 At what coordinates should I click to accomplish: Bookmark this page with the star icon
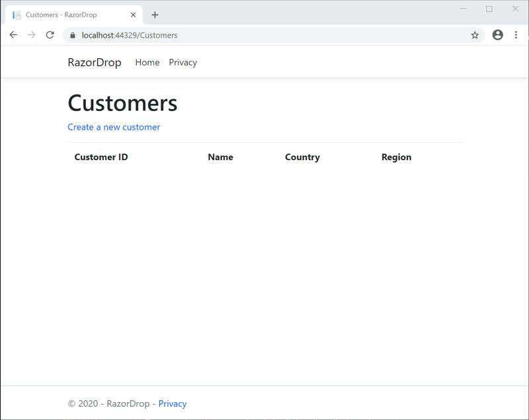pos(475,35)
